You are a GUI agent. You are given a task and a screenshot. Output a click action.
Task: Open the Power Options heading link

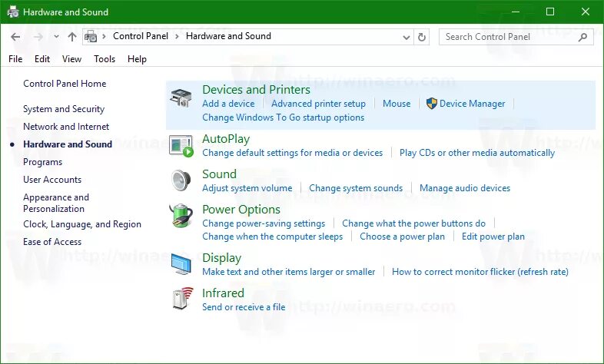click(x=241, y=210)
